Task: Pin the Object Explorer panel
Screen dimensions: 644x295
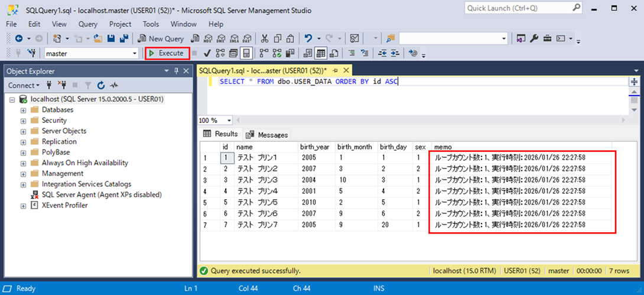Action: (x=176, y=71)
